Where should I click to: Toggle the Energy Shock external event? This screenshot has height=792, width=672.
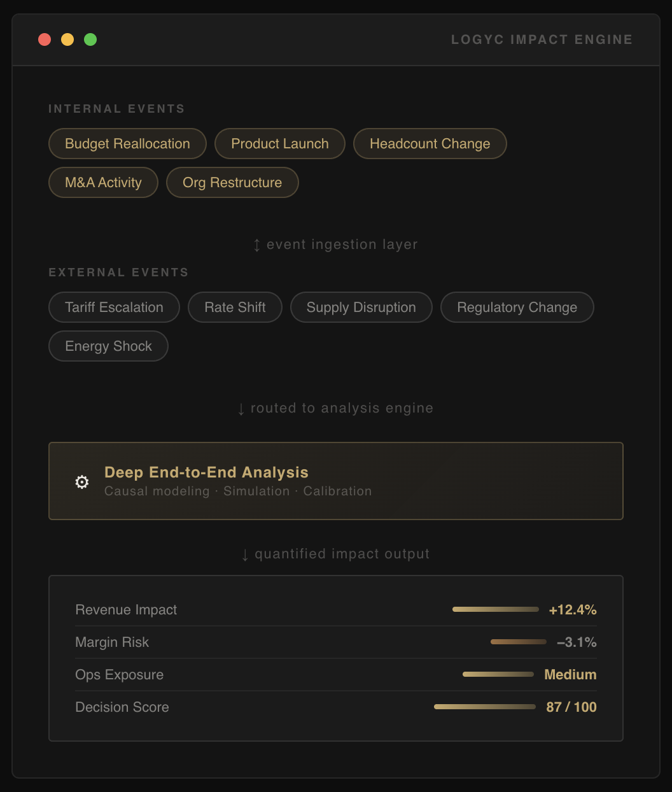pos(108,346)
